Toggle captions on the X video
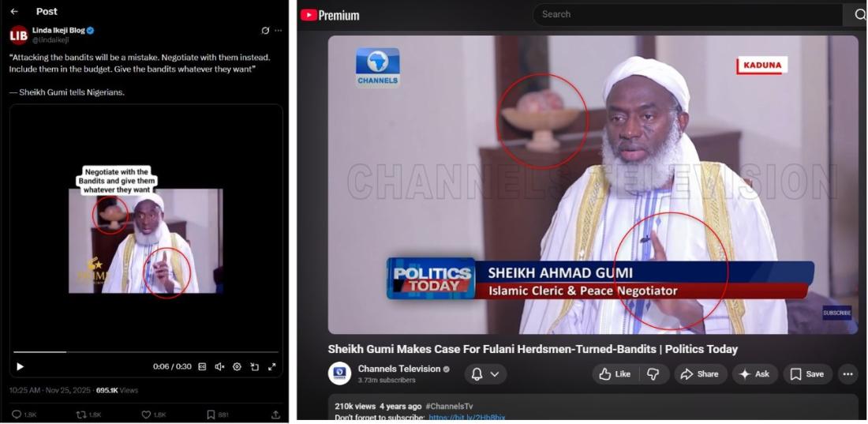Viewport: 868px width, 424px height. click(202, 366)
